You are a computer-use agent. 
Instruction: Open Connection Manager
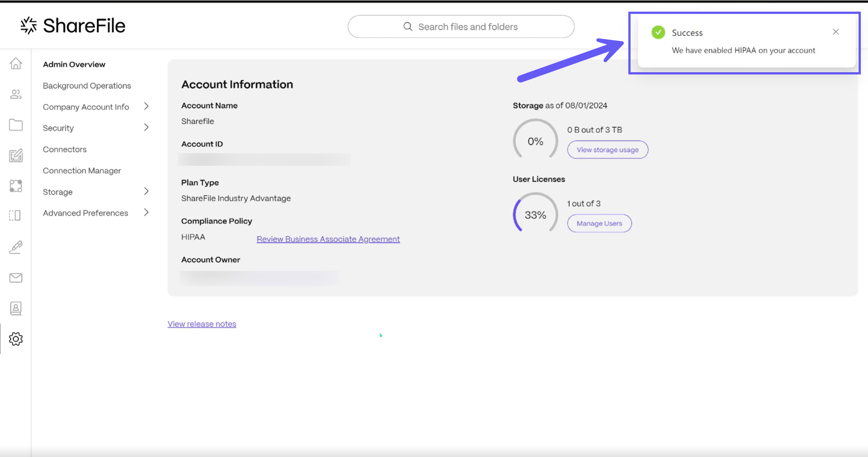coord(82,170)
